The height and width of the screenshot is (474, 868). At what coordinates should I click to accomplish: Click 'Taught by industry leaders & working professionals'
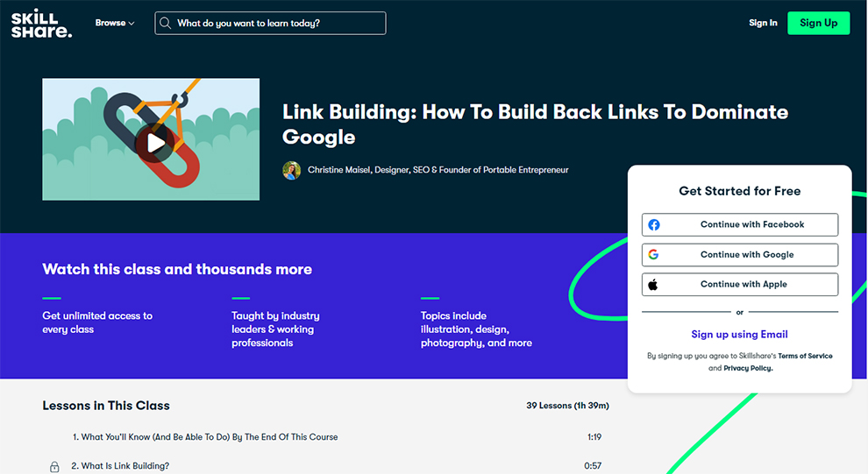pos(275,329)
